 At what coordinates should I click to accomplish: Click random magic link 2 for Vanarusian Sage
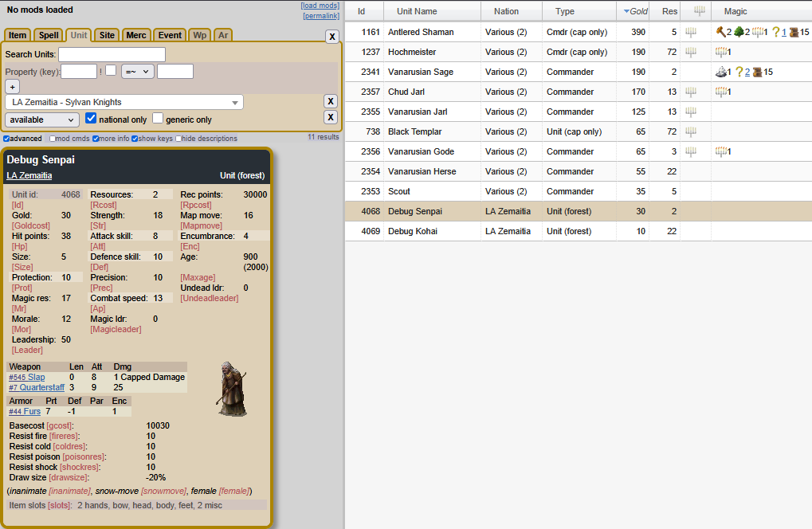point(747,72)
